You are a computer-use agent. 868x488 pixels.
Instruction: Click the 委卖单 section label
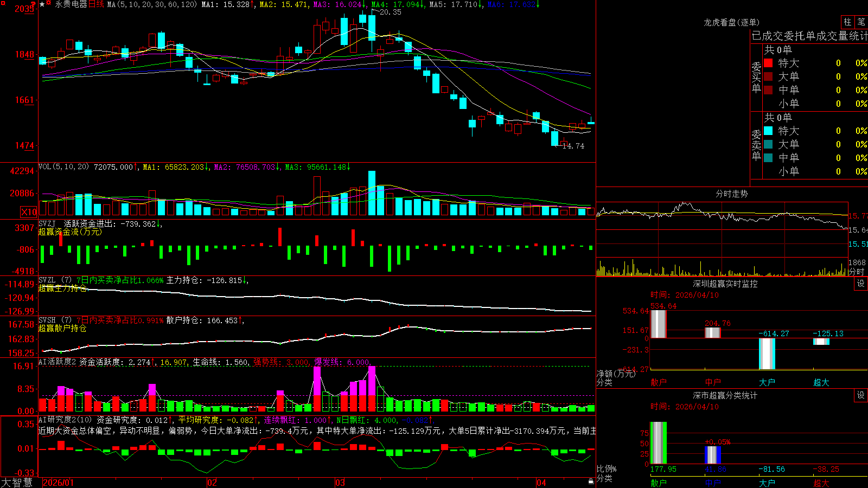(x=756, y=145)
